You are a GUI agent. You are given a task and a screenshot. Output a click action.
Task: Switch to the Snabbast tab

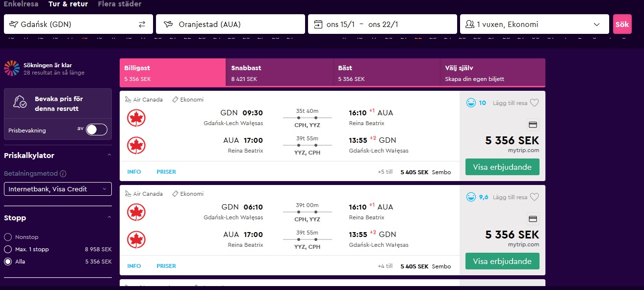click(x=280, y=73)
